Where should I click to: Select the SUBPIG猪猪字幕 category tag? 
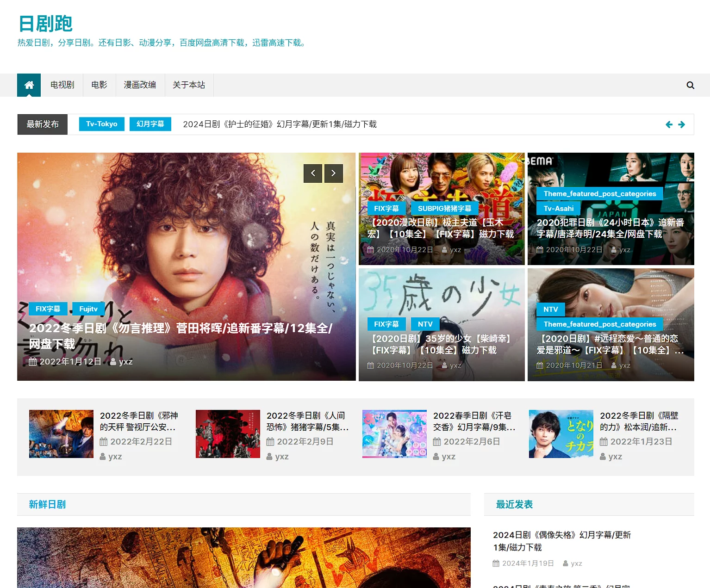(x=444, y=208)
